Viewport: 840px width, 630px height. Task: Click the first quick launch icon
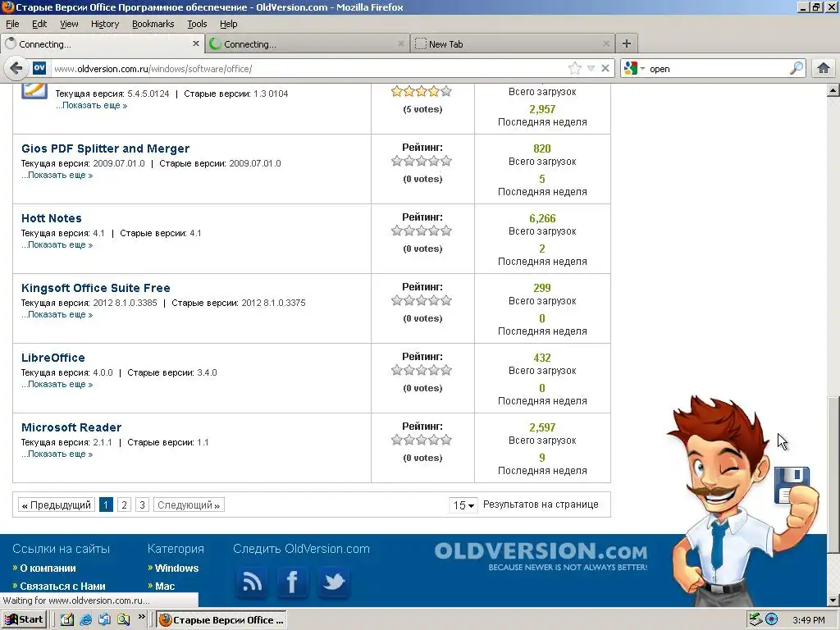point(67,620)
